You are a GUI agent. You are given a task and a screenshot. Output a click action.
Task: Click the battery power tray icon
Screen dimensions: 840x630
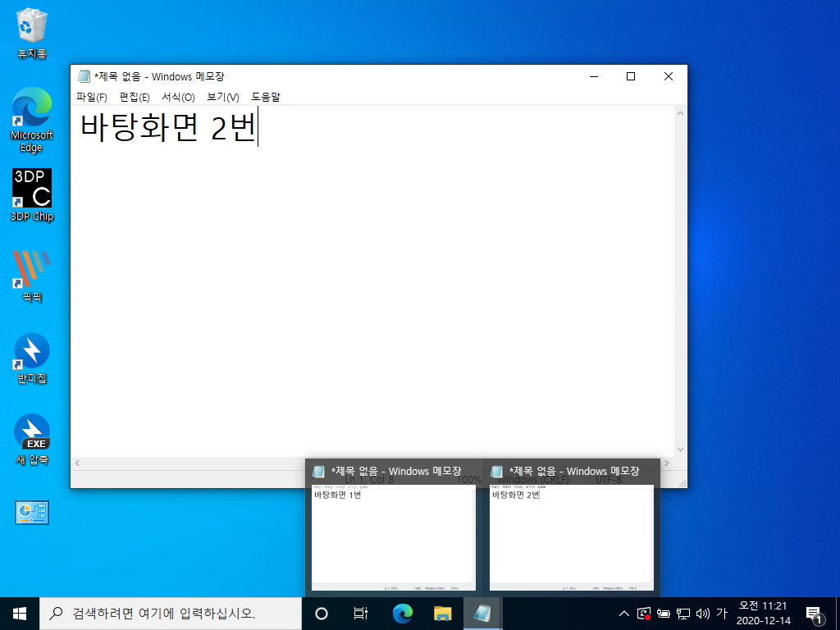[x=663, y=614]
